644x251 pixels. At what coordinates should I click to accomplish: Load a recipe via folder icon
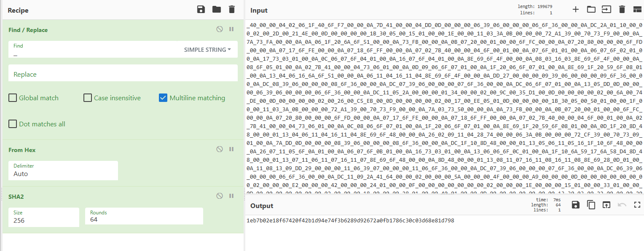[x=217, y=10]
